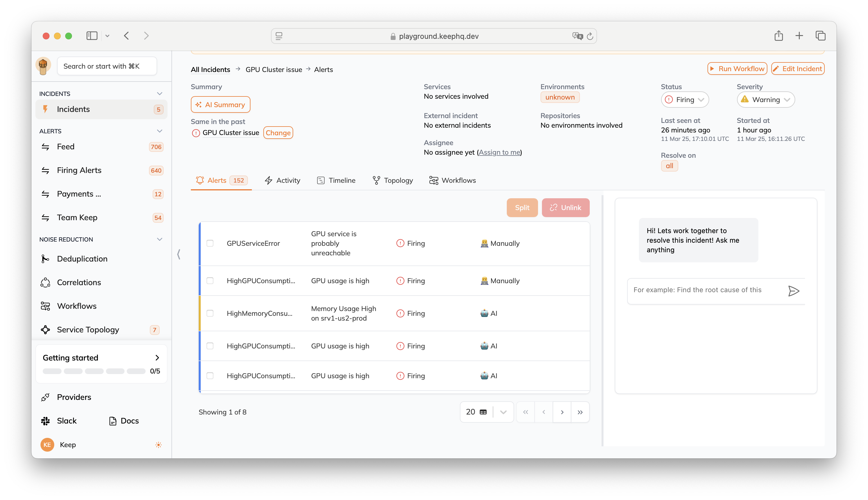Click the Keep logo icon in sidebar

coord(43,66)
